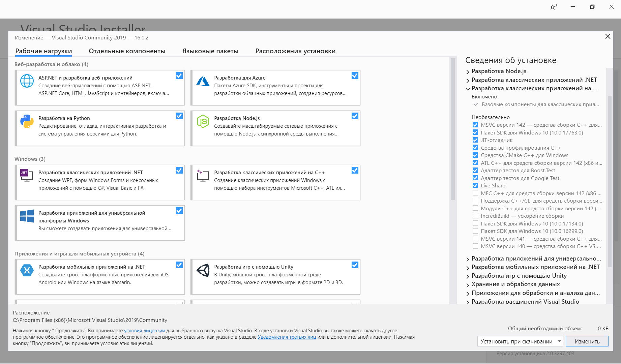621x364 pixels.
Task: Switch to Расположения установки tab
Action: (295, 51)
